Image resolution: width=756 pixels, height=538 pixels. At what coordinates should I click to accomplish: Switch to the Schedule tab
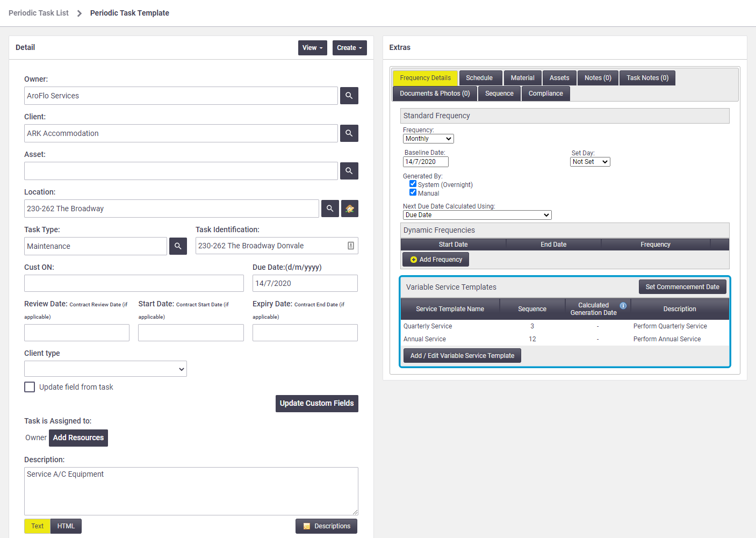click(x=479, y=78)
